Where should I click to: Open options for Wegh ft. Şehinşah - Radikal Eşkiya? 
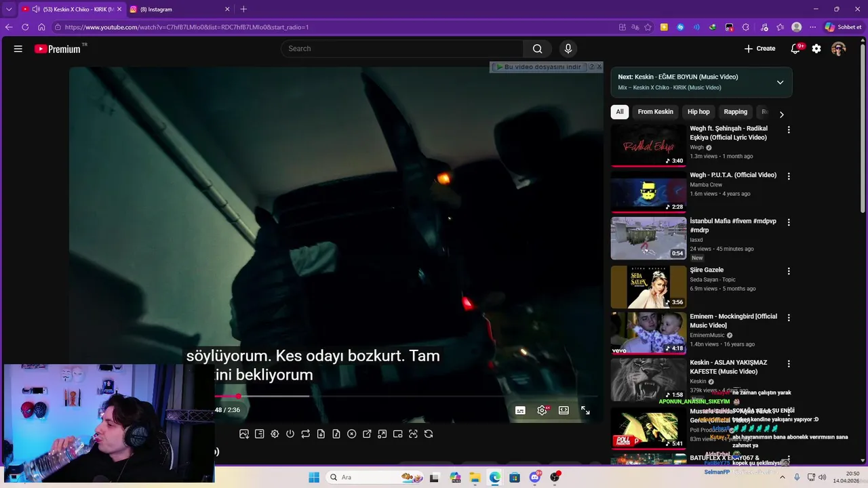[788, 129]
